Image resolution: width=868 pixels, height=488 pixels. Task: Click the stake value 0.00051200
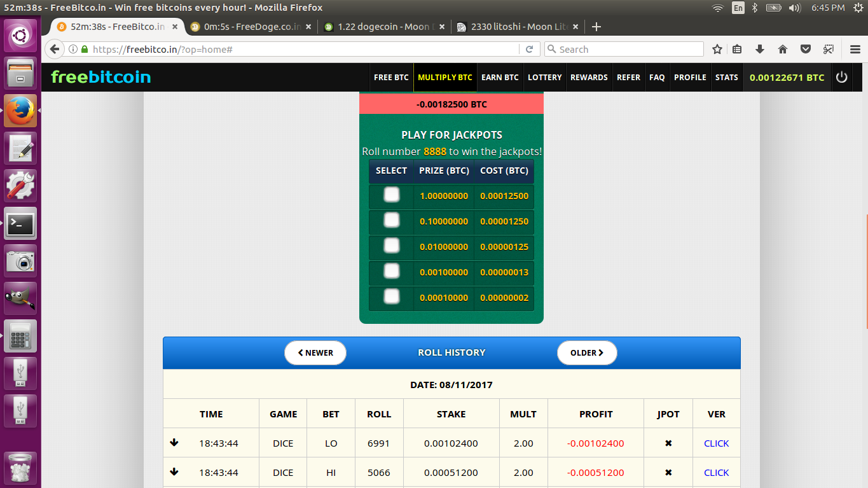tap(451, 473)
